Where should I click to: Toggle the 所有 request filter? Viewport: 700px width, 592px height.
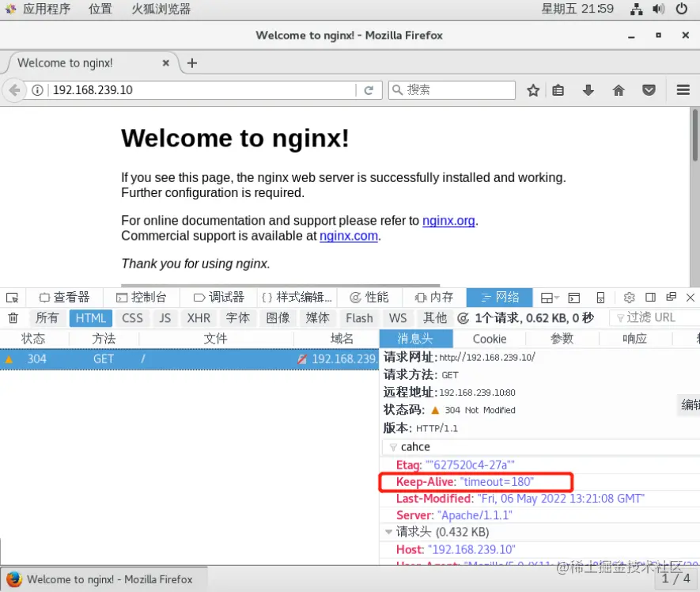47,318
